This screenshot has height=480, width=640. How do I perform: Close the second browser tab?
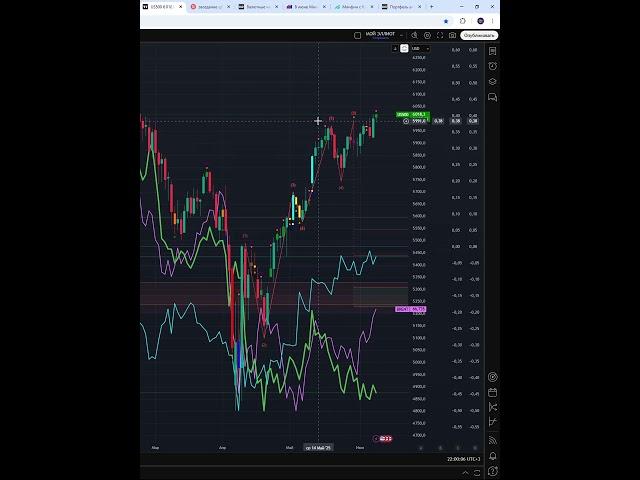pos(229,7)
